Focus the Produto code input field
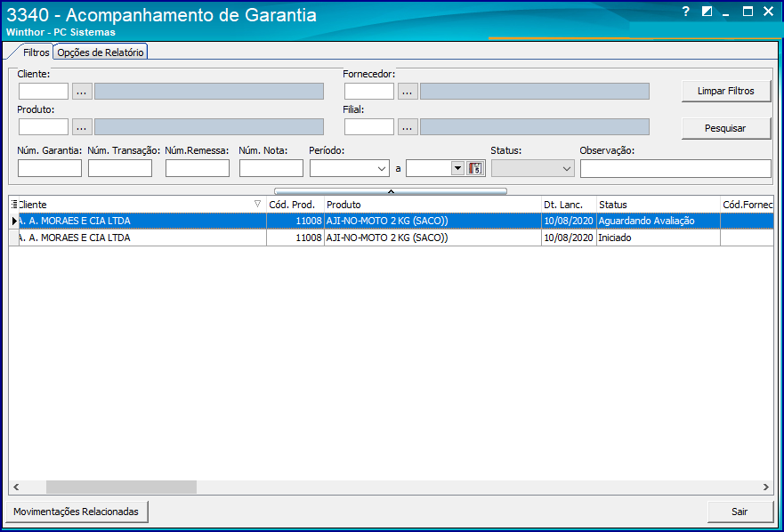 [x=44, y=127]
